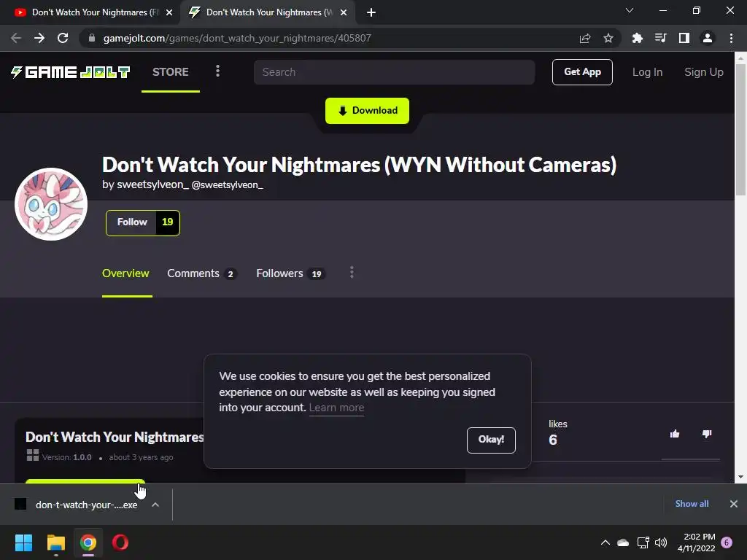This screenshot has width=747, height=560.
Task: Open the Chrome profile icon
Action: (708, 38)
